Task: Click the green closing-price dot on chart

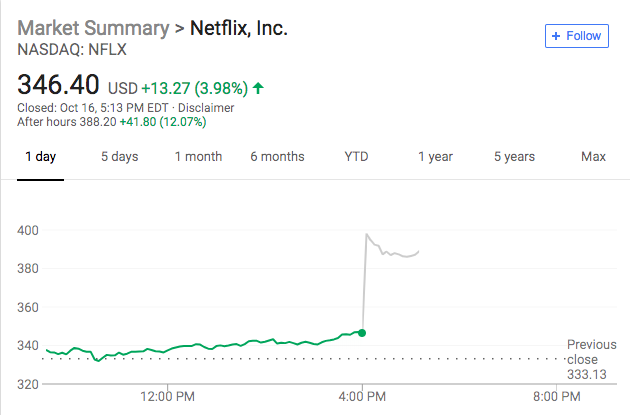Action: [x=362, y=333]
